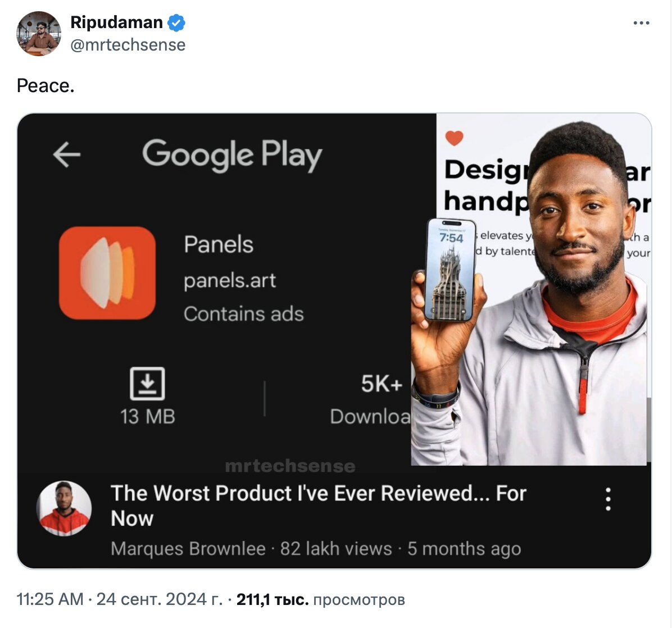Click the 'Peace.' tweet text
Image resolution: width=672 pixels, height=628 pixels.
click(46, 86)
